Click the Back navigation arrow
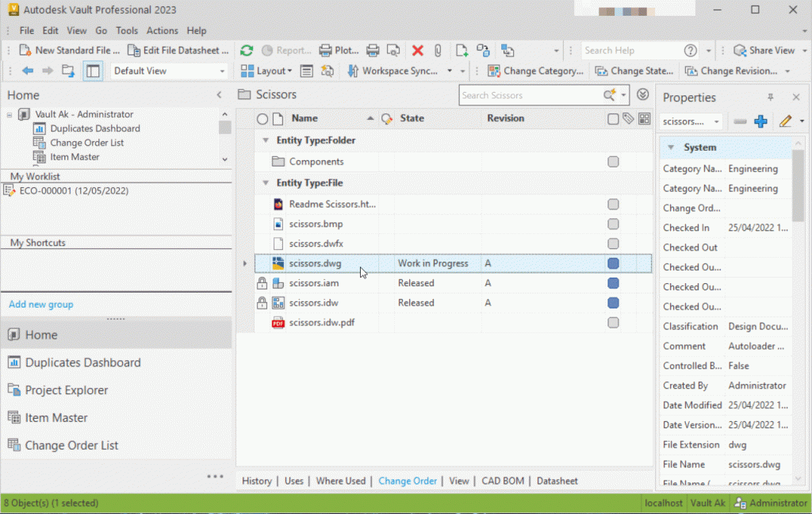812x514 pixels. [28, 71]
